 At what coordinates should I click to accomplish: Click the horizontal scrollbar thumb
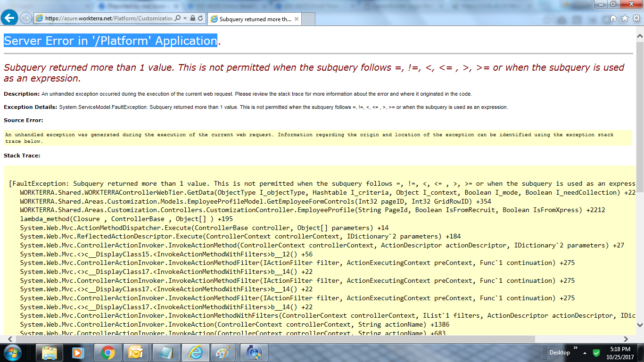[275, 339]
